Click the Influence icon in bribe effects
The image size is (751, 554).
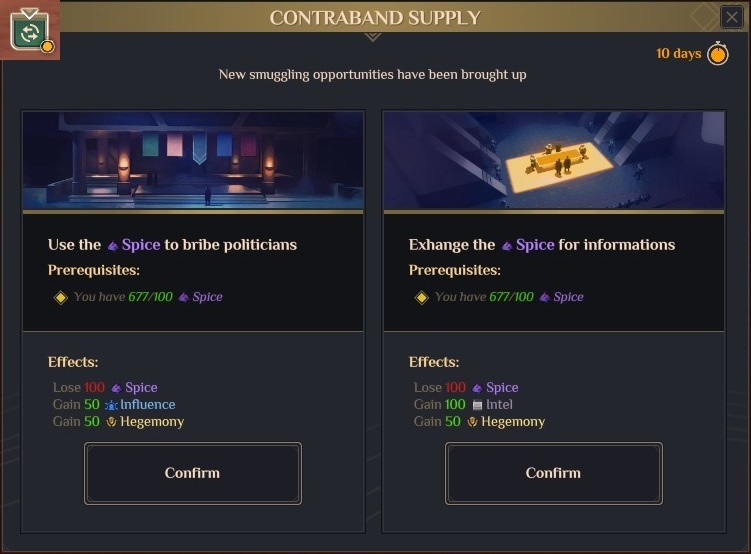(x=111, y=405)
